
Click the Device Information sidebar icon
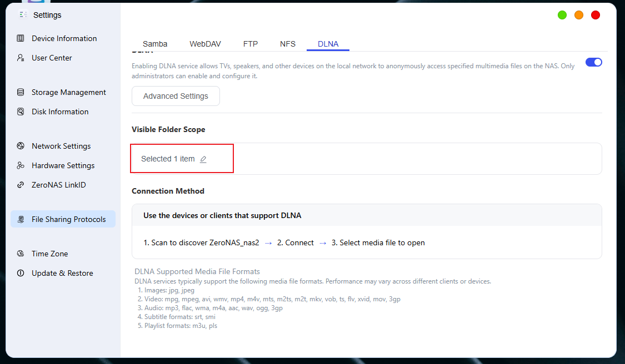(21, 38)
